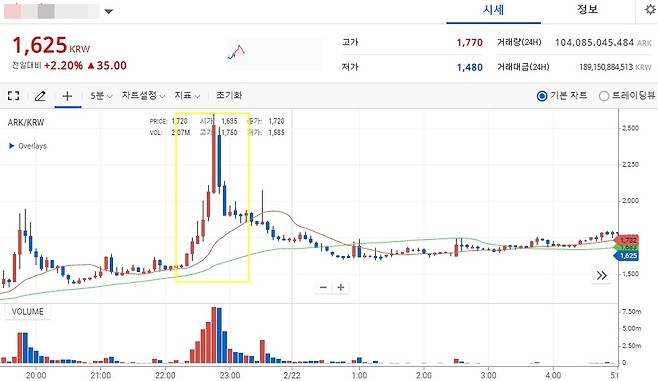This screenshot has height=381, width=658.
Task: Click the ARK/KRW pair label
Action: (26, 122)
